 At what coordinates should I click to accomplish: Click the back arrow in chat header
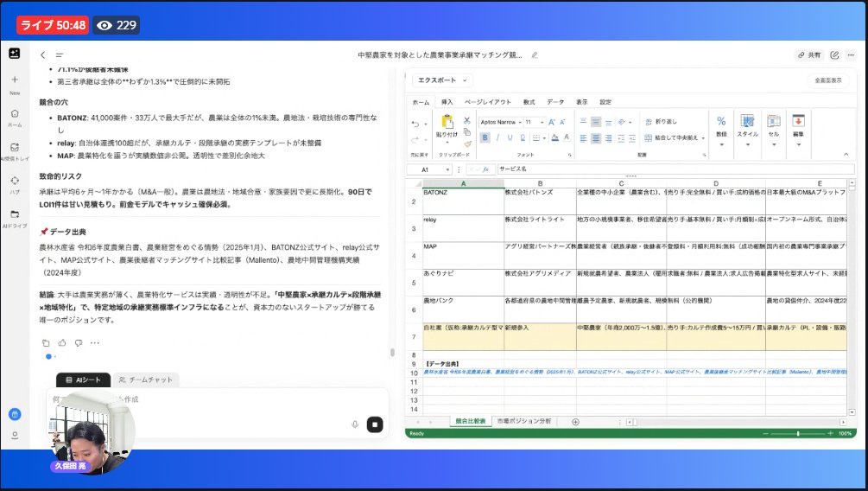pos(42,54)
